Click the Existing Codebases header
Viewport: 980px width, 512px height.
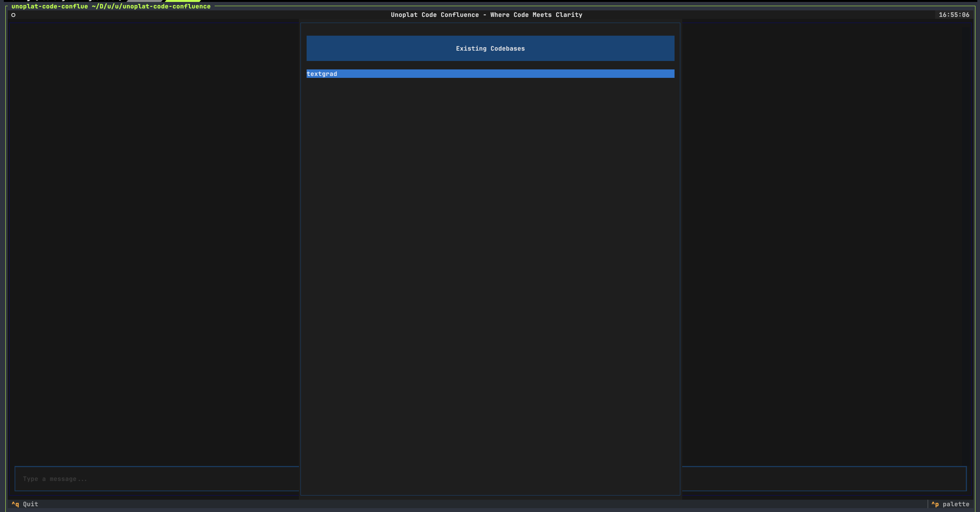point(490,48)
